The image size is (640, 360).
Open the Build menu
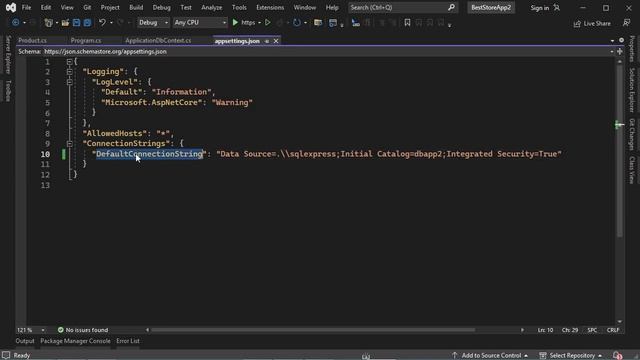tap(136, 7)
